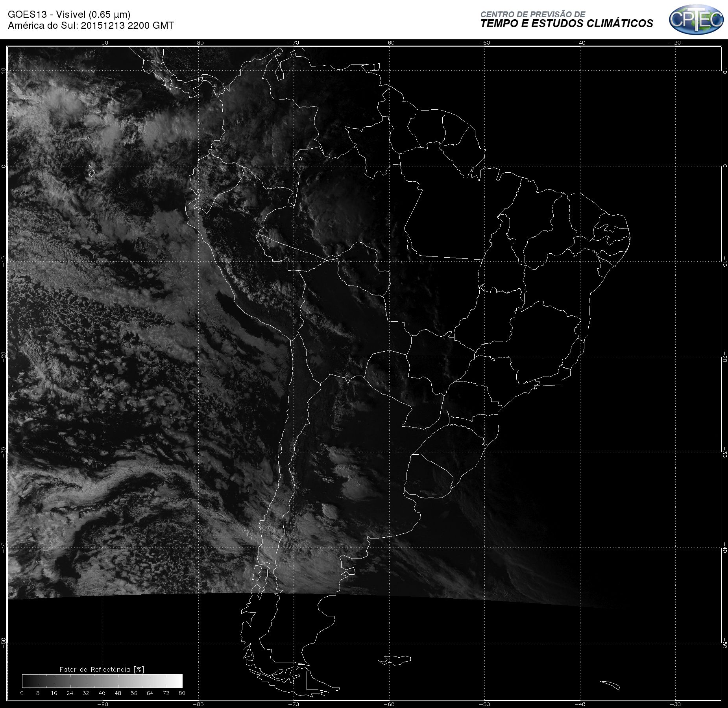Click the bottom '-30' longitude label
This screenshot has width=728, height=708.
675,704
